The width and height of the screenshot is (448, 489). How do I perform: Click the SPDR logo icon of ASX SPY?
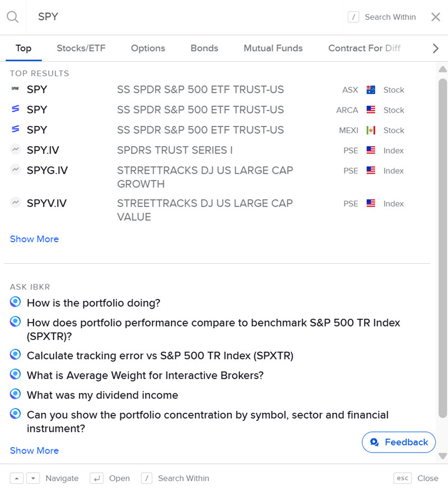[x=15, y=89]
